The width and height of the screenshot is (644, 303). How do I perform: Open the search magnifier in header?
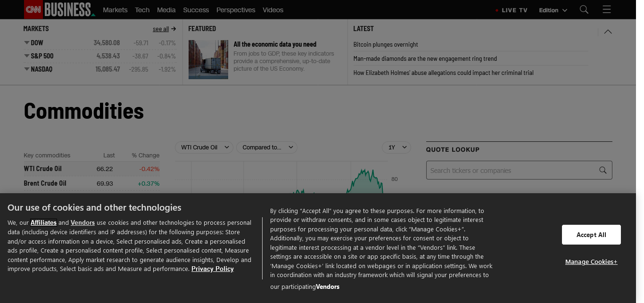coord(584,9)
